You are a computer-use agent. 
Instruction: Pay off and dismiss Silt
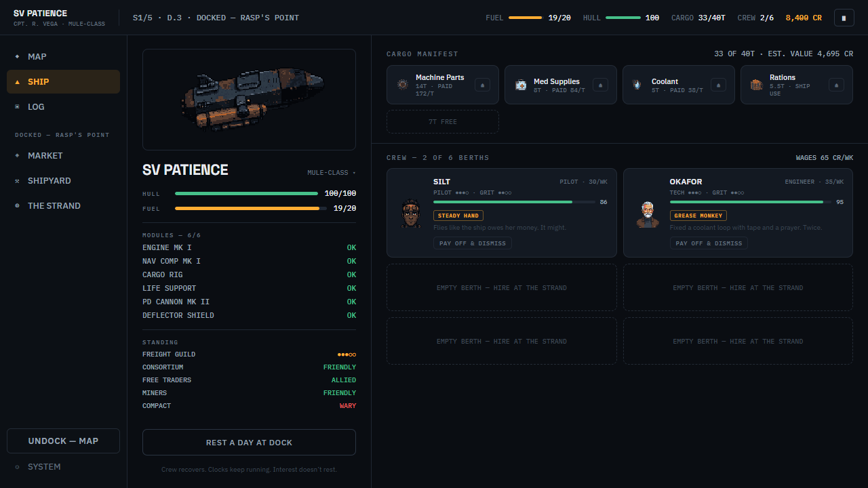click(x=473, y=243)
